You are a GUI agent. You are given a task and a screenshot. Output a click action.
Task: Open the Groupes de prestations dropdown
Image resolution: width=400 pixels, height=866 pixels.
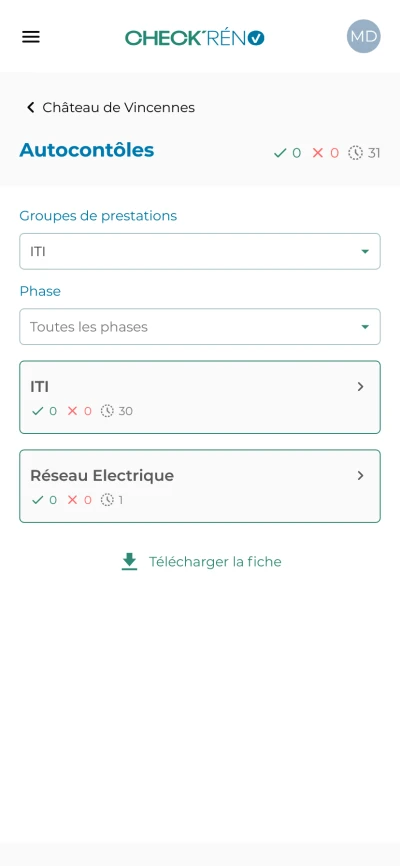click(x=200, y=251)
